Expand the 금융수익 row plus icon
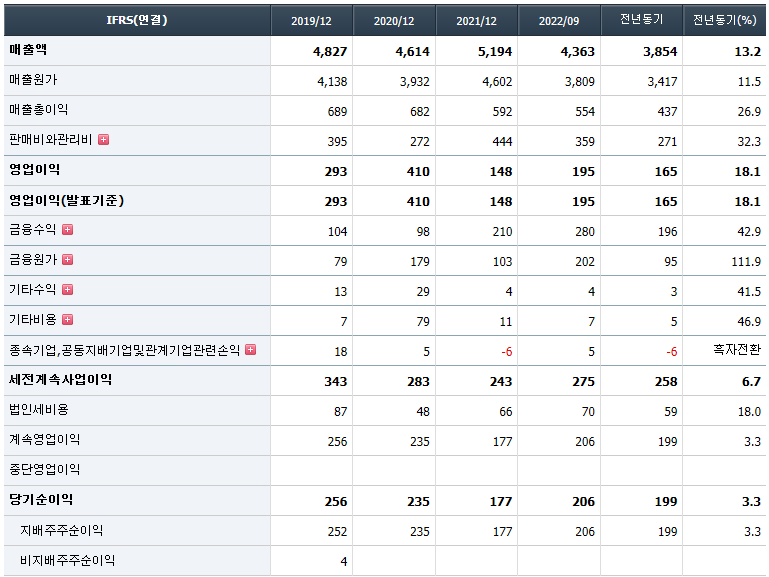Viewport: 769px width, 577px height. 68,229
